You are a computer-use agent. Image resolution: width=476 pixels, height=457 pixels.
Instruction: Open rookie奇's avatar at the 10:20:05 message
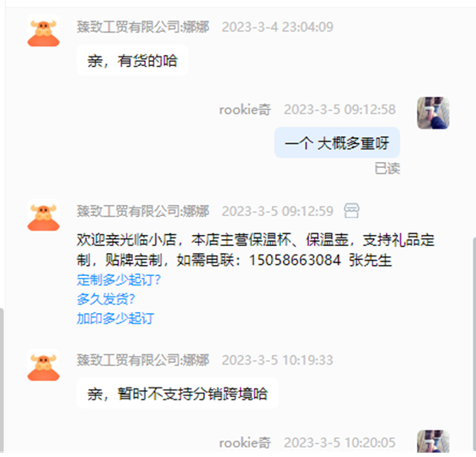point(433,442)
